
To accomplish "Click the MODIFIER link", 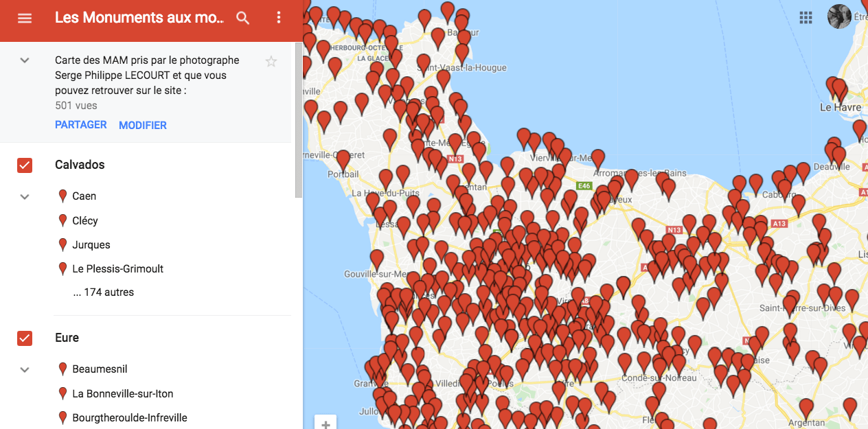I will pyautogui.click(x=143, y=126).
